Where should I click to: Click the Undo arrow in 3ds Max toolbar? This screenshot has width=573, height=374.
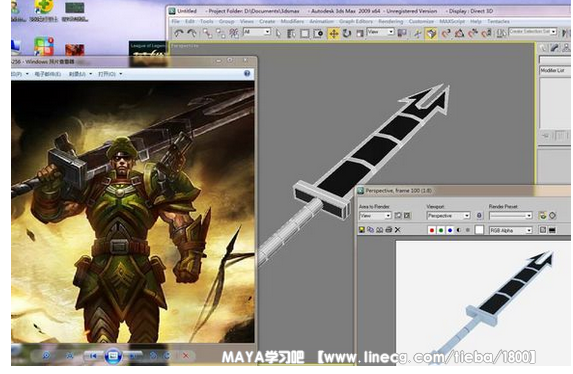pos(179,34)
